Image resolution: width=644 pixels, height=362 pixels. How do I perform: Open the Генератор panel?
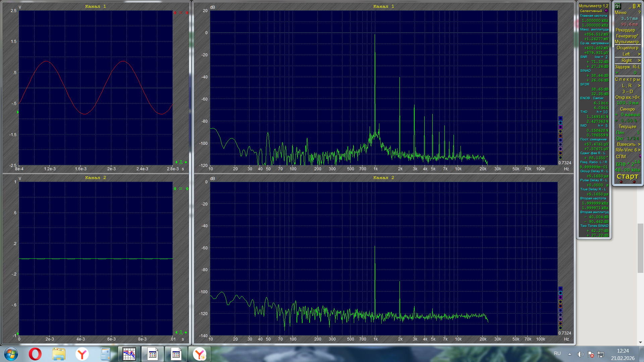[627, 36]
